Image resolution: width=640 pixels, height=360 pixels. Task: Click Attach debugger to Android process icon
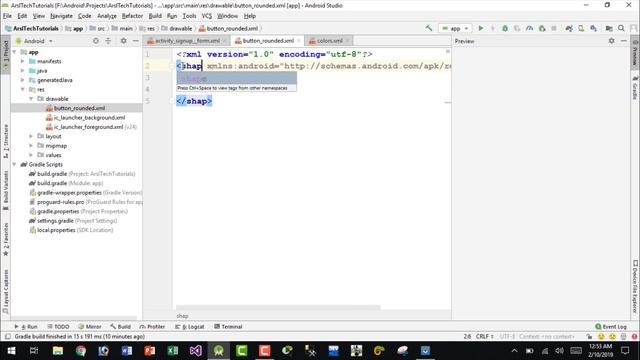tap(542, 28)
